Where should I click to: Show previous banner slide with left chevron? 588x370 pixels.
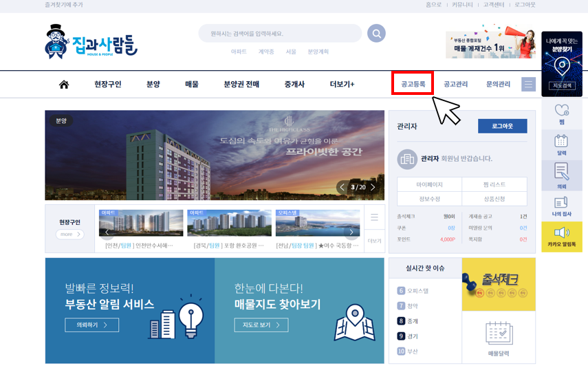[x=342, y=187]
